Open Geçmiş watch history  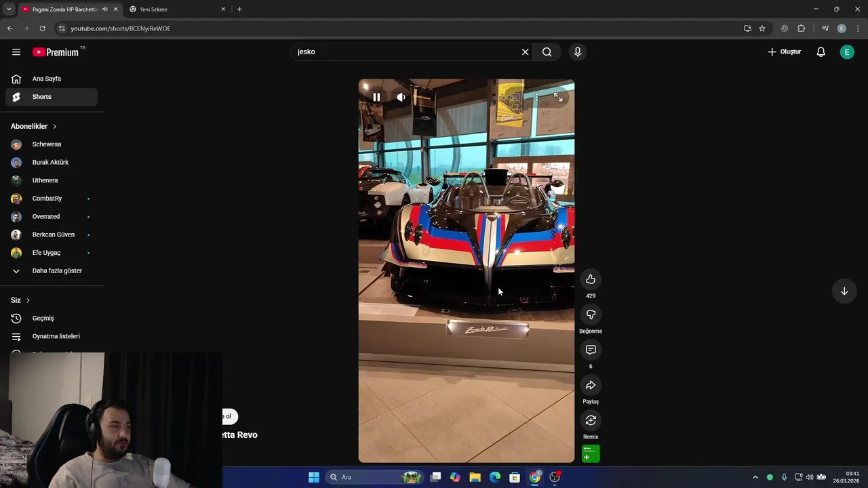point(52,319)
